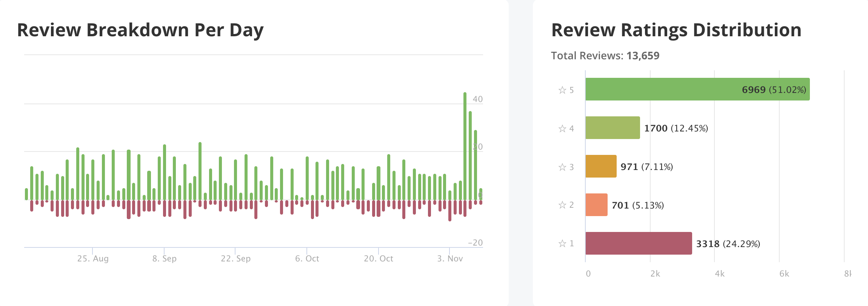Click the star icon beside rating 5
868x306 pixels.
tap(562, 90)
